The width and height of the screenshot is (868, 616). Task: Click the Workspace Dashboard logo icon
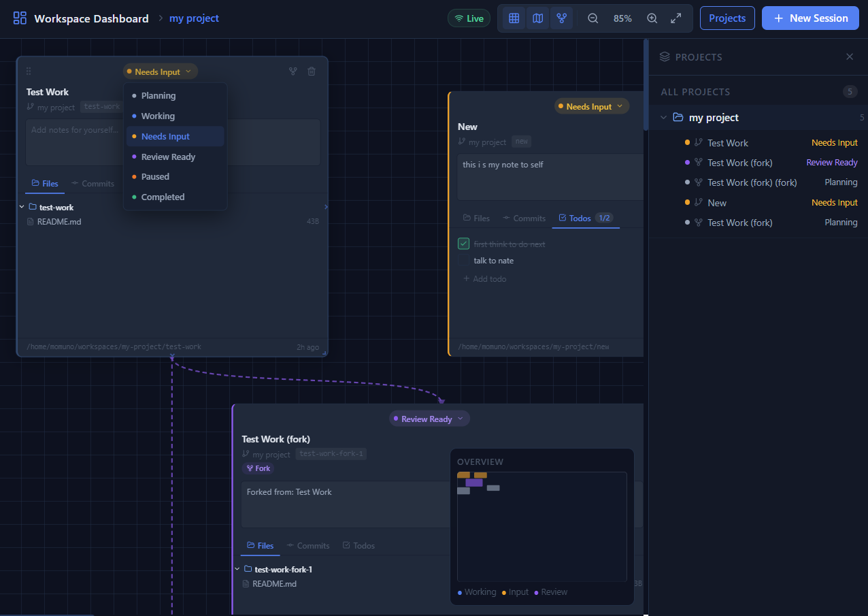pos(20,18)
